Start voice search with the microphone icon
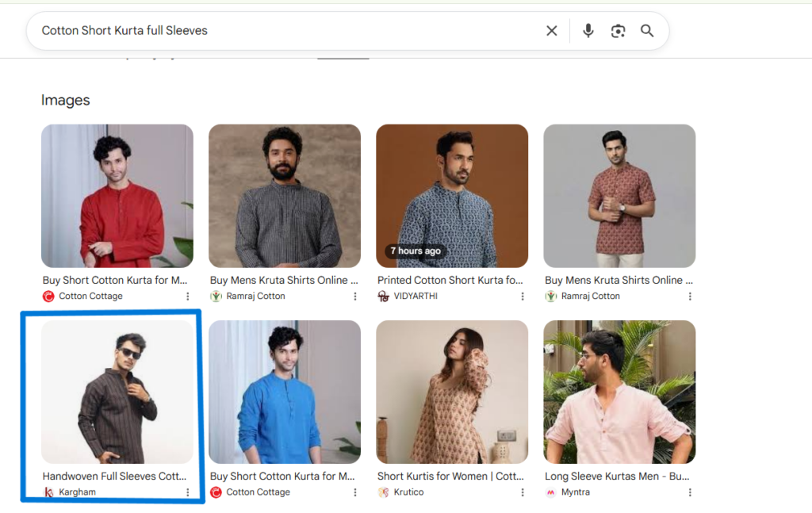The width and height of the screenshot is (812, 513). point(588,31)
